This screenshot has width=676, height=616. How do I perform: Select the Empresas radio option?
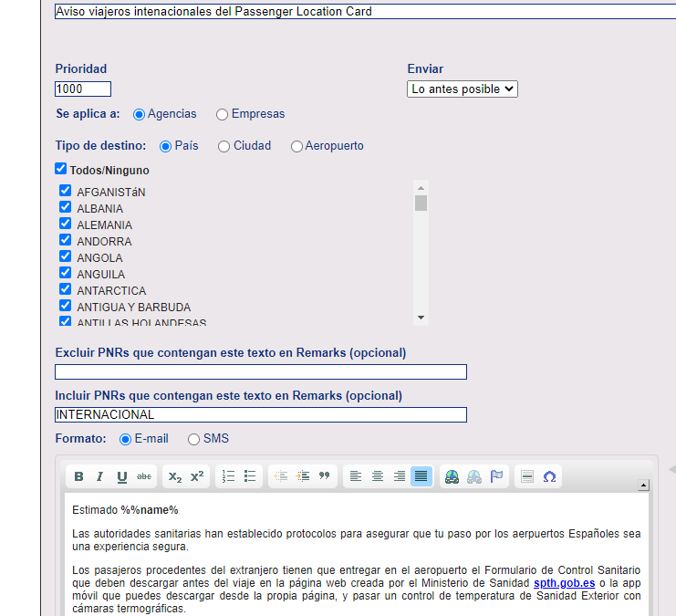pyautogui.click(x=223, y=115)
